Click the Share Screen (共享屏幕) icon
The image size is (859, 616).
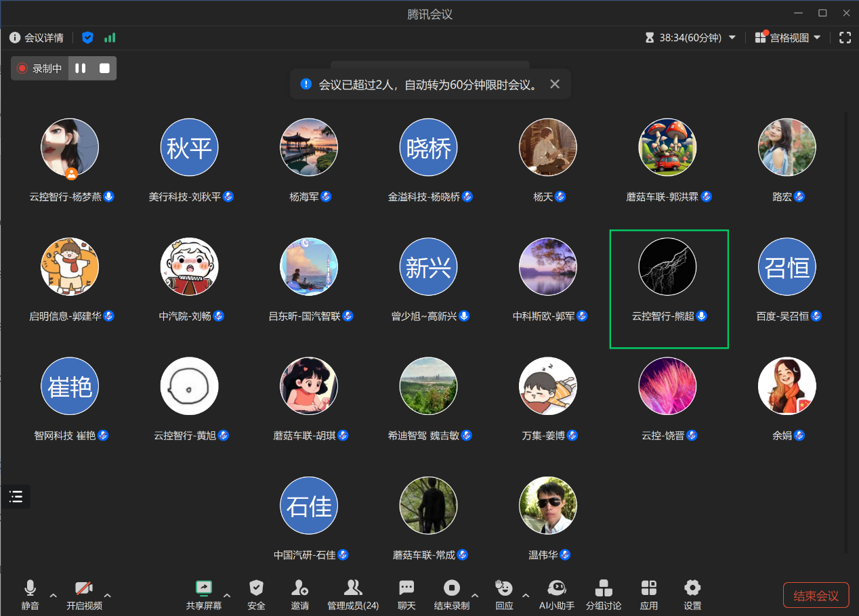click(x=203, y=588)
